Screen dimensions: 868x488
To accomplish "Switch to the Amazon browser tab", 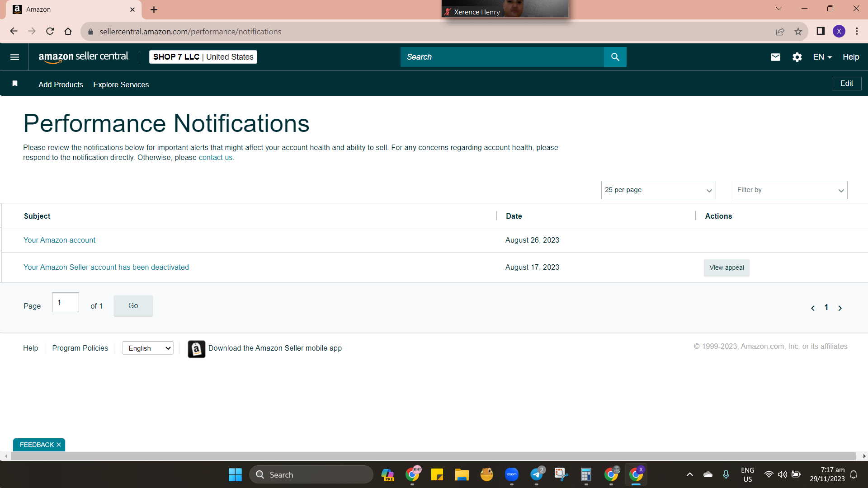I will (x=74, y=9).
